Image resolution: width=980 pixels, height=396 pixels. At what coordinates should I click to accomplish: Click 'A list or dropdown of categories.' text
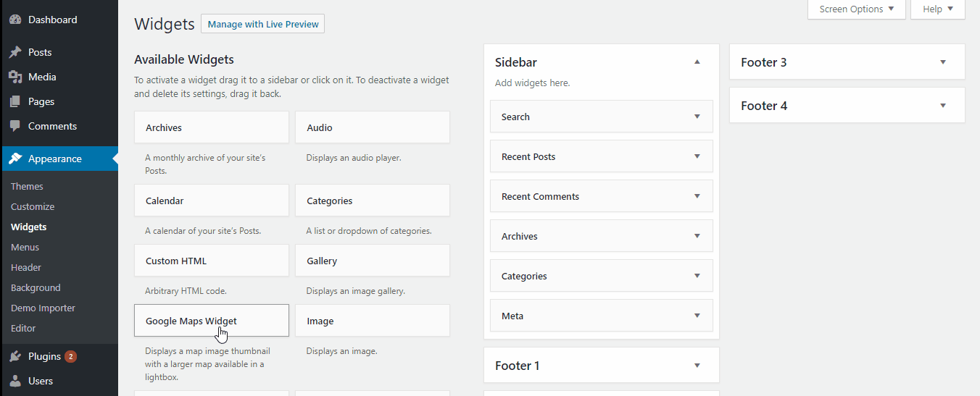pos(369,231)
